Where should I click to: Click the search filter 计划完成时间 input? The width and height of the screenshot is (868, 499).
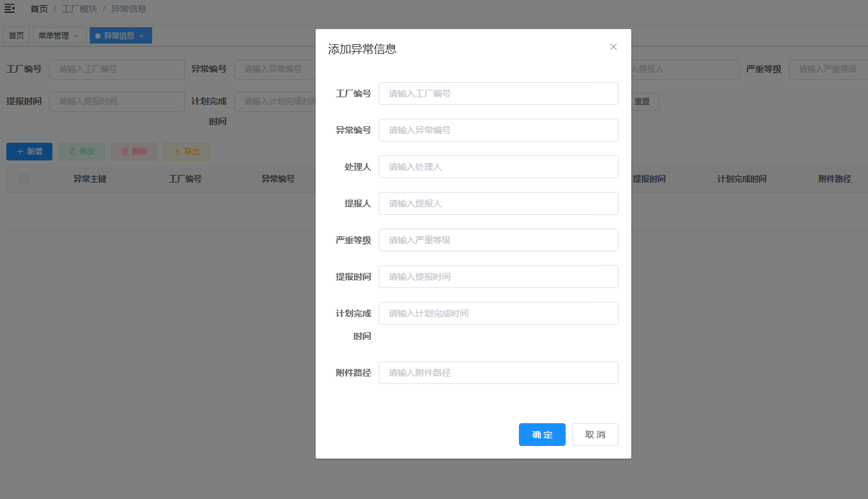pos(275,102)
